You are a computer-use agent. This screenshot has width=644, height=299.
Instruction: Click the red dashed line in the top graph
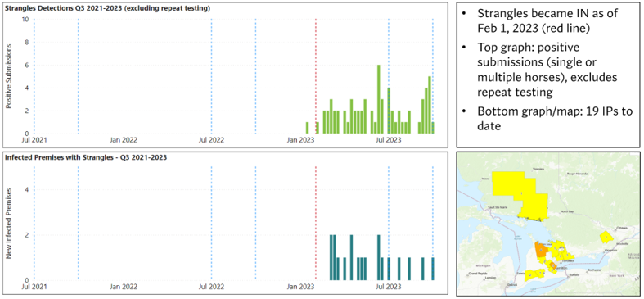(x=315, y=76)
